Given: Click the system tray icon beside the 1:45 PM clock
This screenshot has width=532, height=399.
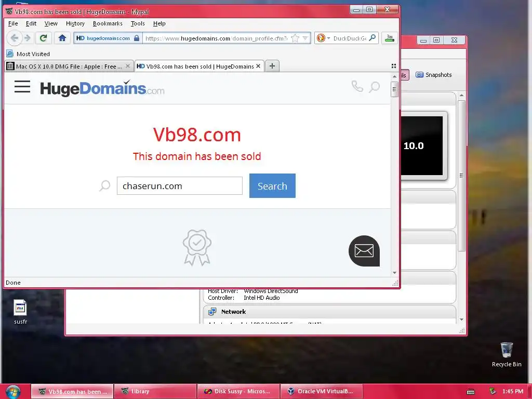Looking at the screenshot, I should (493, 391).
